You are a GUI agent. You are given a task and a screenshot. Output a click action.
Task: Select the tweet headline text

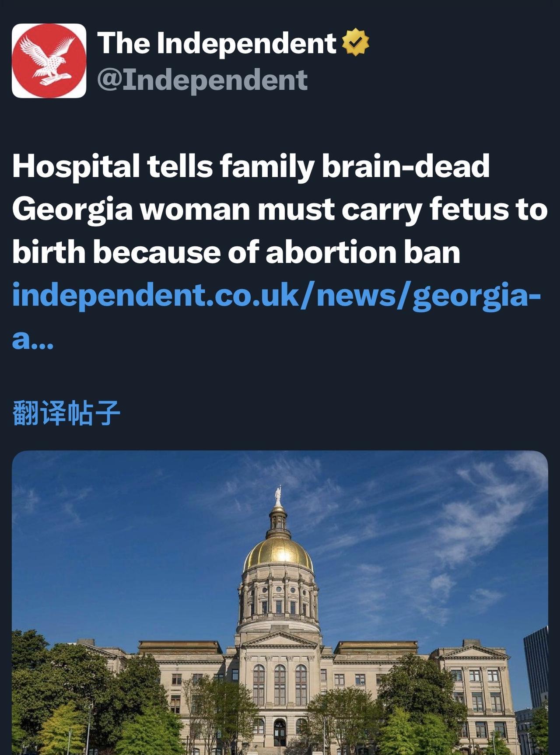[280, 209]
